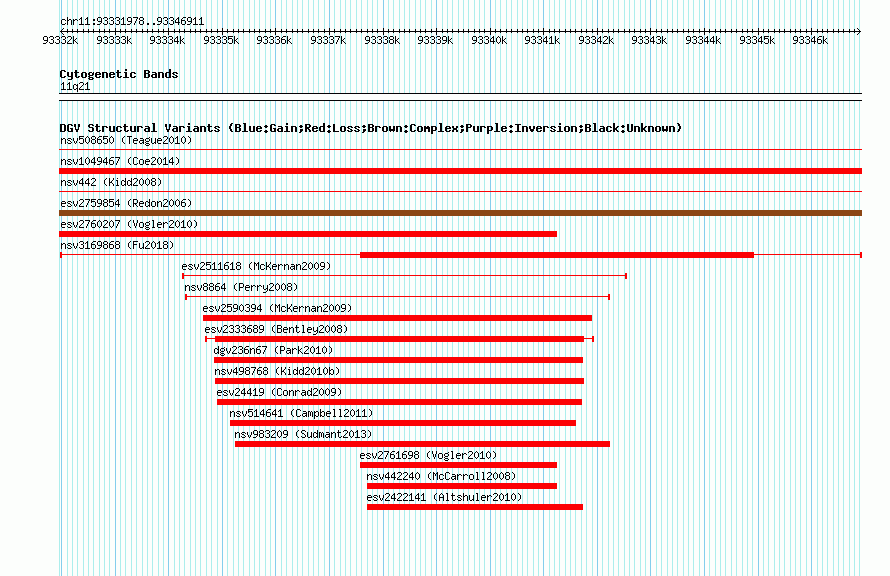
Task: Click the esv24419 red loss bar
Action: [x=400, y=402]
